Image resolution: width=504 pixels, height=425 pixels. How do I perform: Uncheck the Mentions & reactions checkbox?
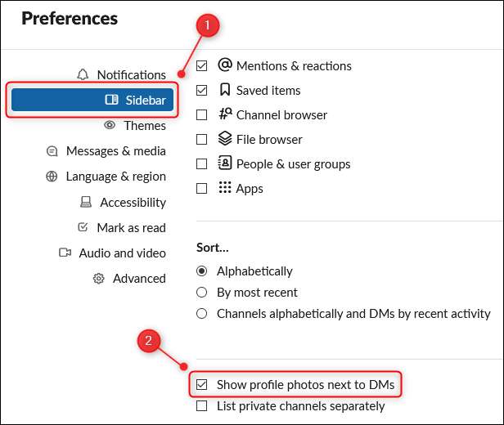click(x=202, y=66)
